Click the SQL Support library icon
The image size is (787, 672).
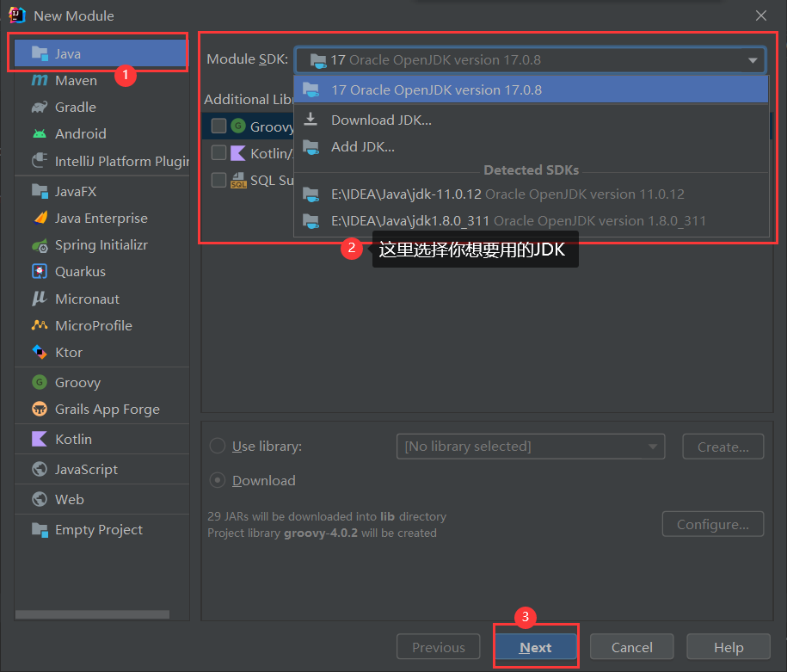click(x=238, y=180)
